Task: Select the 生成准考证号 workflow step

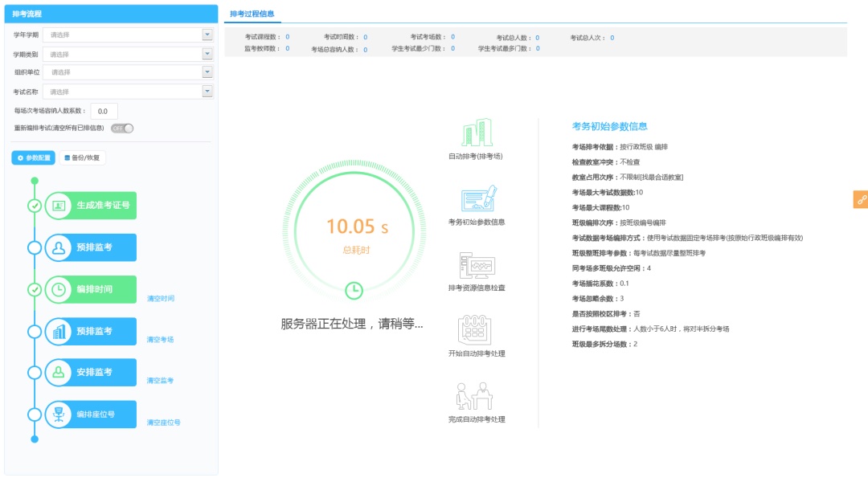Action: pos(91,206)
